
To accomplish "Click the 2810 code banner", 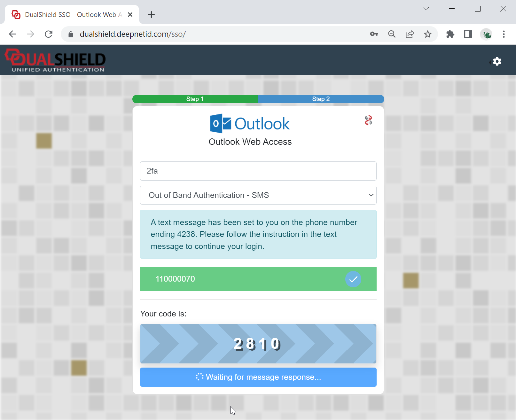I will pyautogui.click(x=258, y=344).
